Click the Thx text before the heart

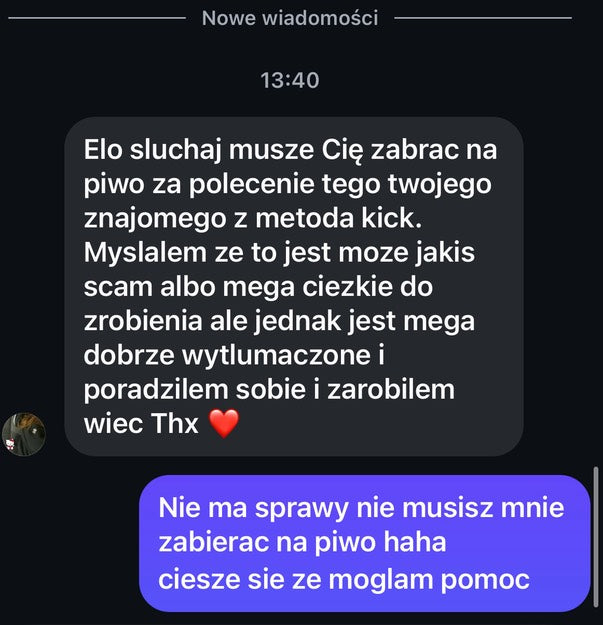pyautogui.click(x=175, y=423)
